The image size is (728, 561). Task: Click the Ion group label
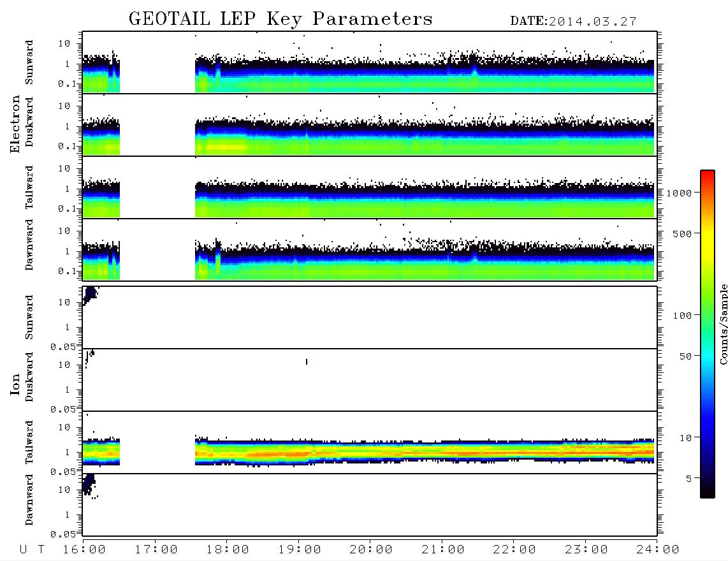15,384
